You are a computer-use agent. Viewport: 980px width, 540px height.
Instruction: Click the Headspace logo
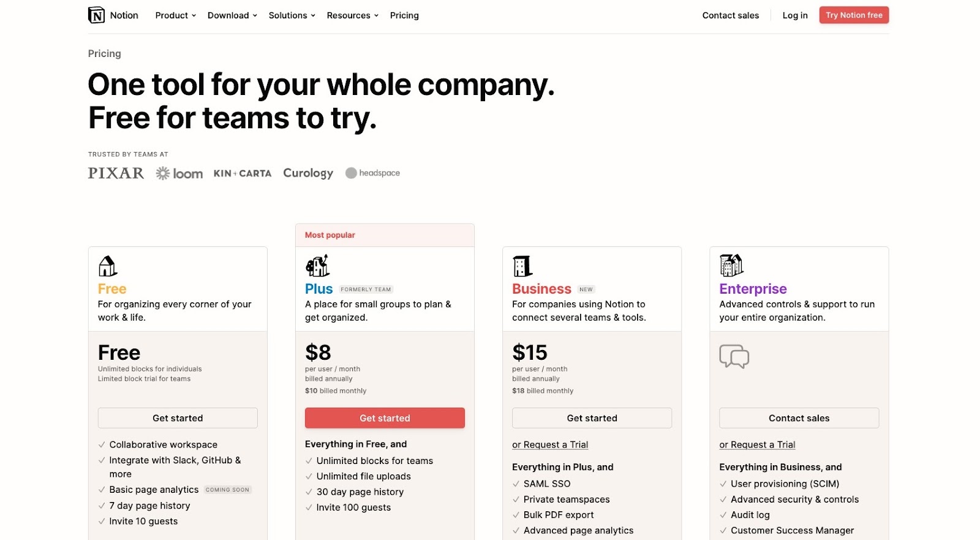372,173
